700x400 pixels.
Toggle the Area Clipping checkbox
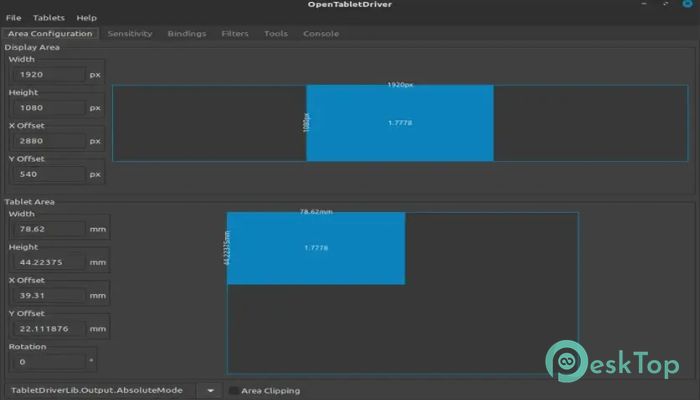coord(233,391)
